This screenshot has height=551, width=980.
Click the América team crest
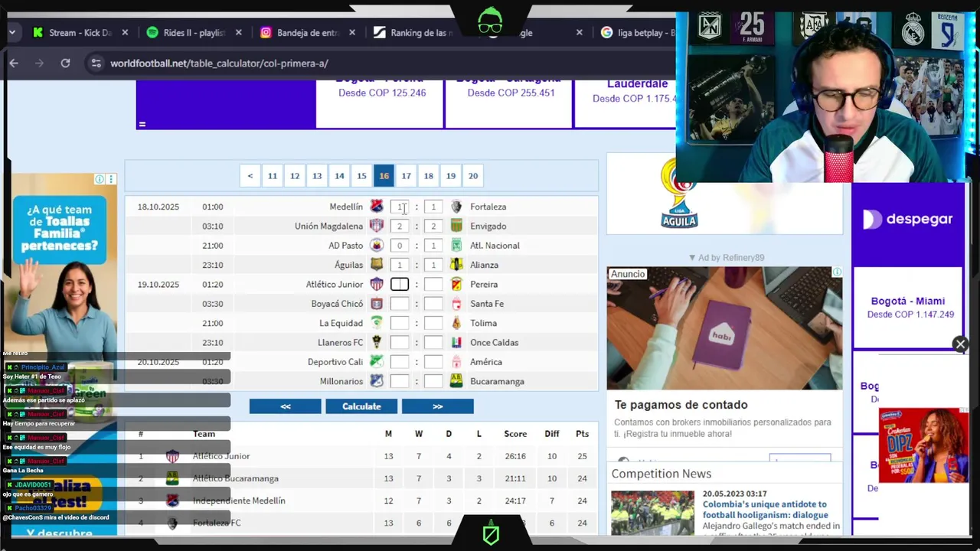point(456,362)
